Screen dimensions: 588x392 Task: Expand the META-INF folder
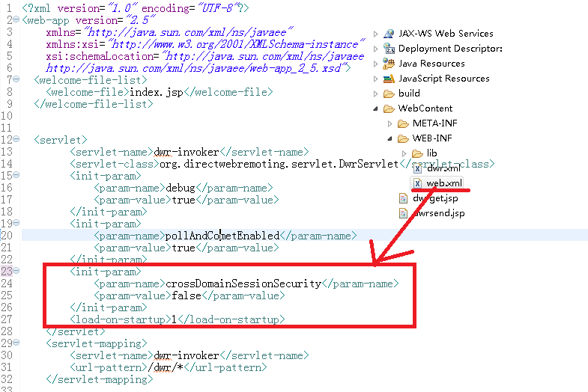coord(390,123)
